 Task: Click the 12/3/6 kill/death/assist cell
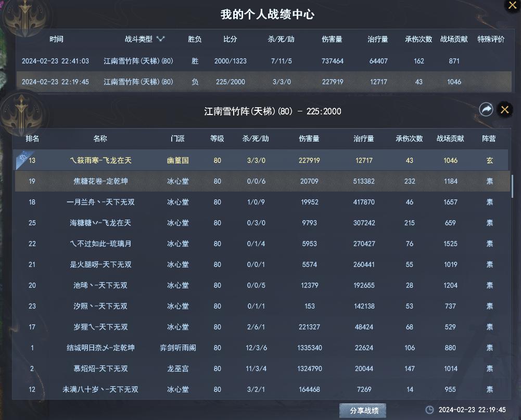point(256,348)
